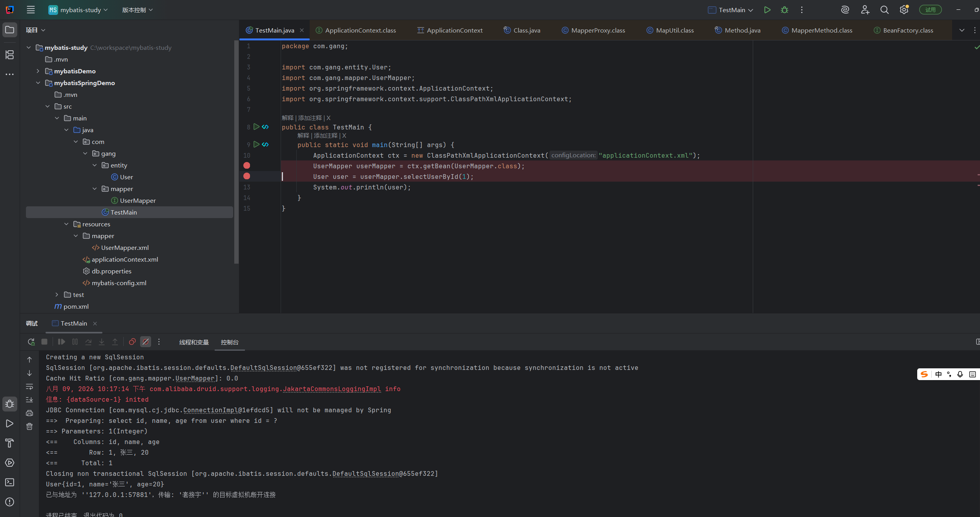980x517 pixels.
Task: Open Search Everywhere magnifier
Action: tap(884, 10)
